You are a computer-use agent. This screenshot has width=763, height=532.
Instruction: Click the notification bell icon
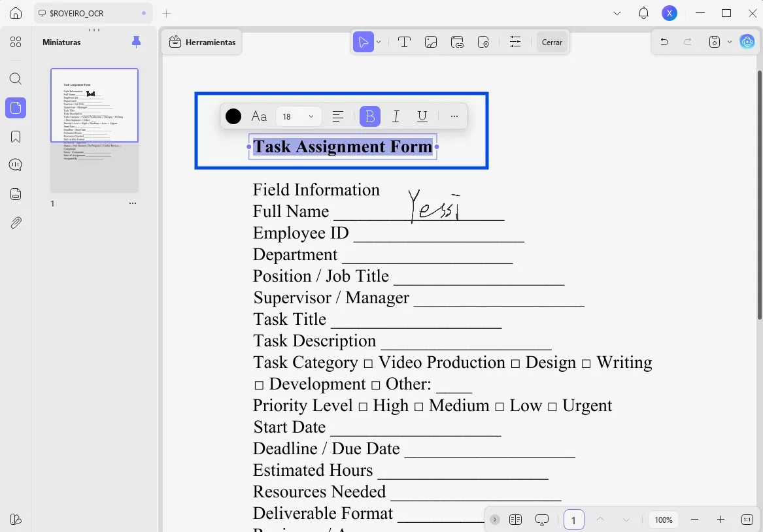coord(643,13)
